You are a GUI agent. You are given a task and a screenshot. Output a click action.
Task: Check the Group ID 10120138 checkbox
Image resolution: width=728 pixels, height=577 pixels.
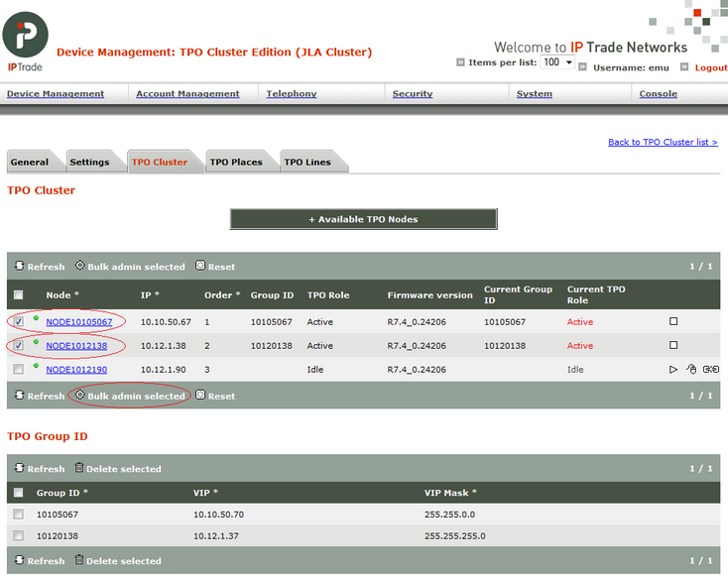[18, 535]
